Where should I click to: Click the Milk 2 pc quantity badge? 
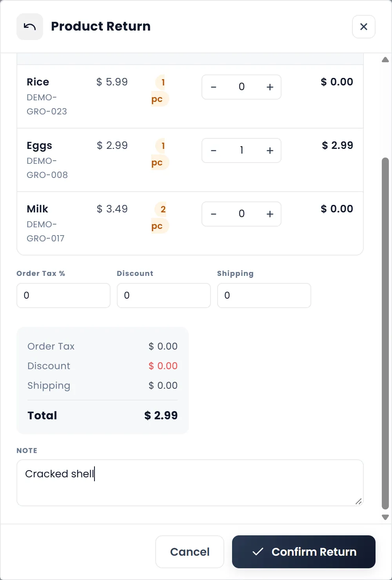(160, 217)
